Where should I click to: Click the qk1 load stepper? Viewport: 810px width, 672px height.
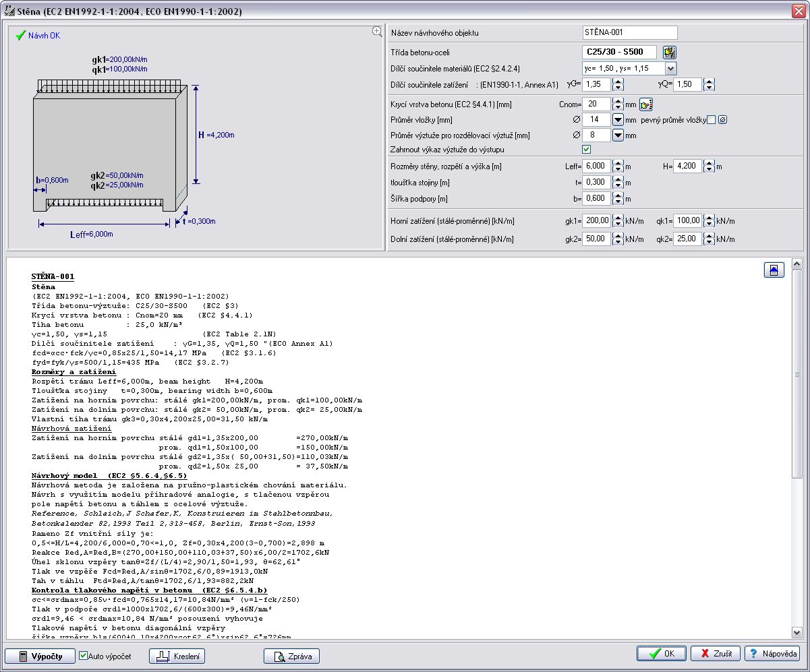pyautogui.click(x=709, y=220)
